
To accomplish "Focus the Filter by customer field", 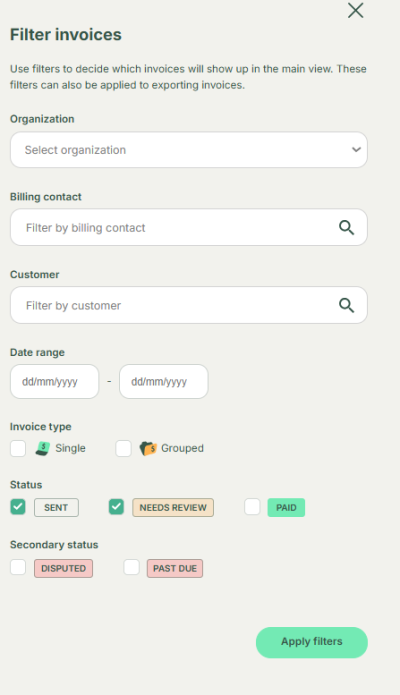I will pos(189,305).
